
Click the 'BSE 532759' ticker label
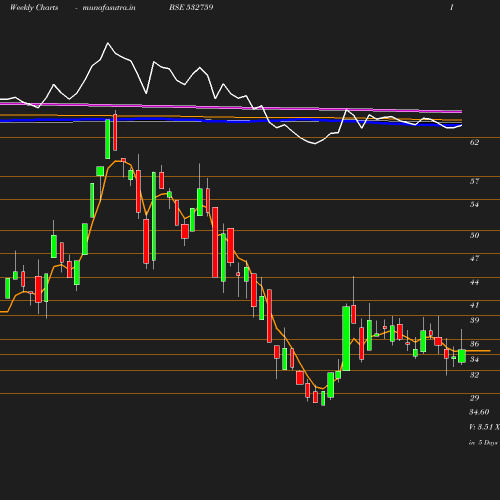191,7
